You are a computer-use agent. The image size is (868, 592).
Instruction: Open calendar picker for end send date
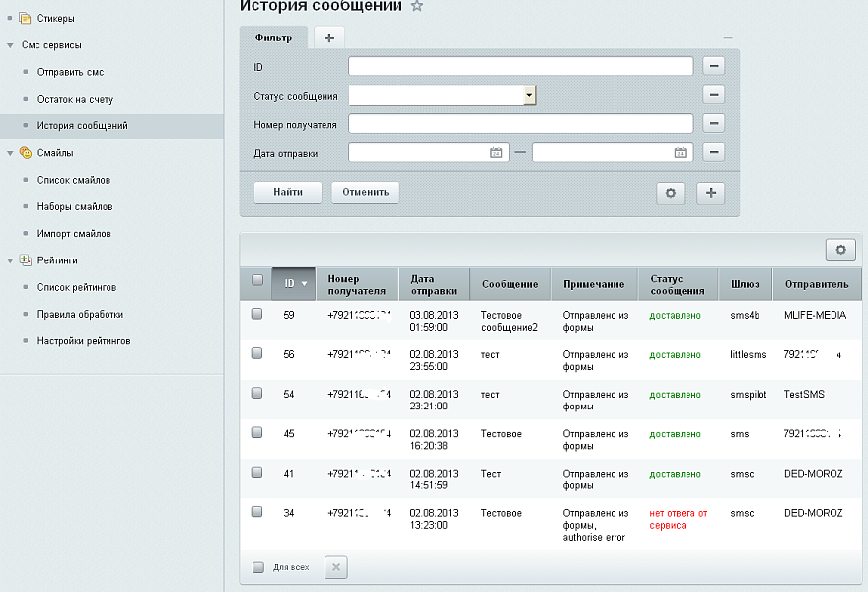[x=680, y=153]
